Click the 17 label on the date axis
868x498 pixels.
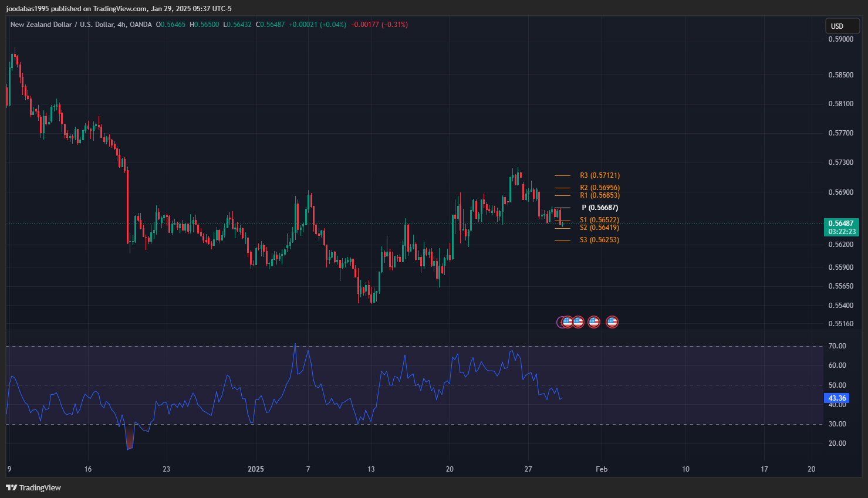coord(764,469)
